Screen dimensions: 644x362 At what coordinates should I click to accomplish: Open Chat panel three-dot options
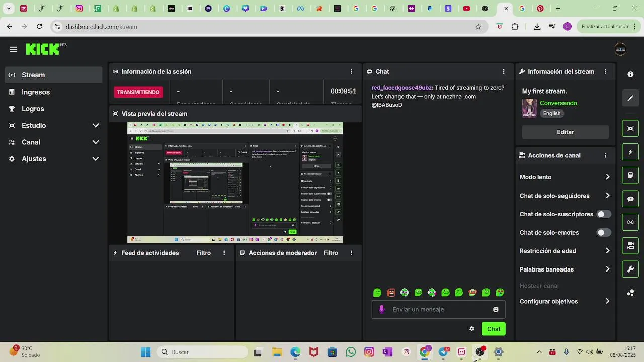point(504,72)
